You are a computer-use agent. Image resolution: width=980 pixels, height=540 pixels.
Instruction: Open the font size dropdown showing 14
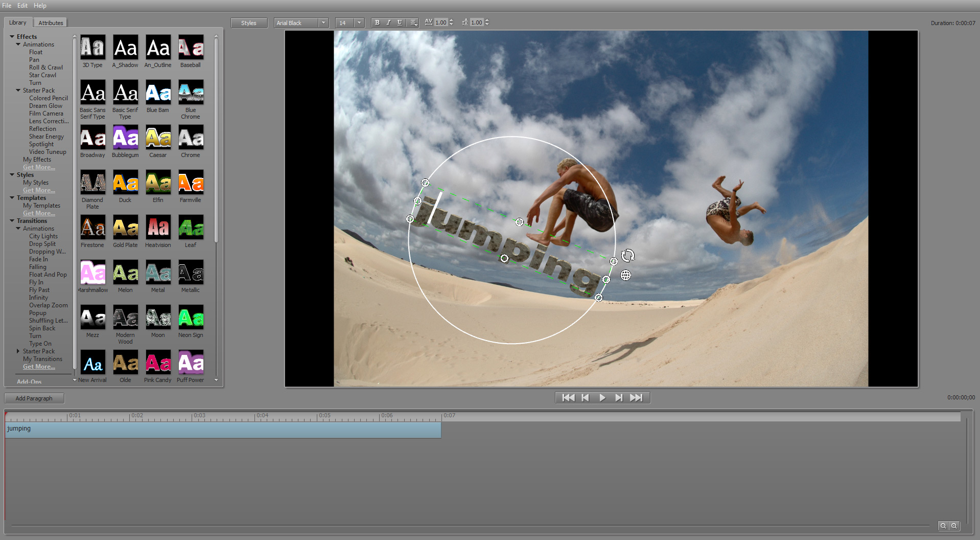click(x=360, y=22)
